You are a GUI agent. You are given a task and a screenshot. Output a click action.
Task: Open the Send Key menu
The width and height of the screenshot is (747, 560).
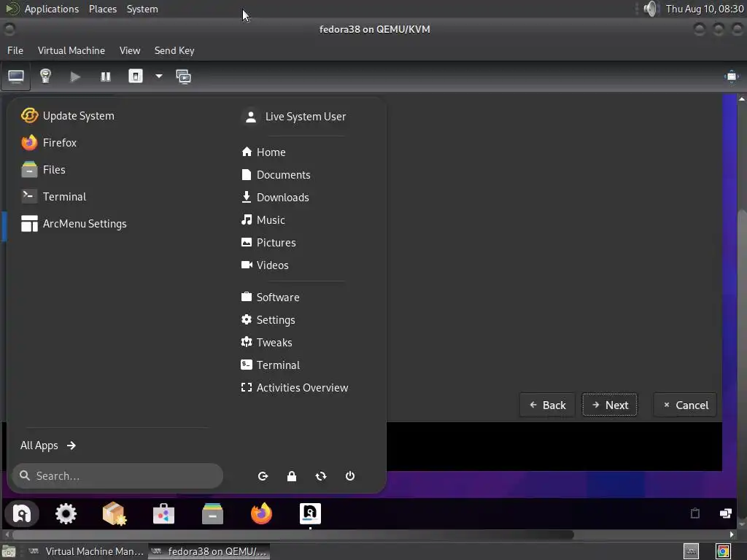[x=174, y=50]
